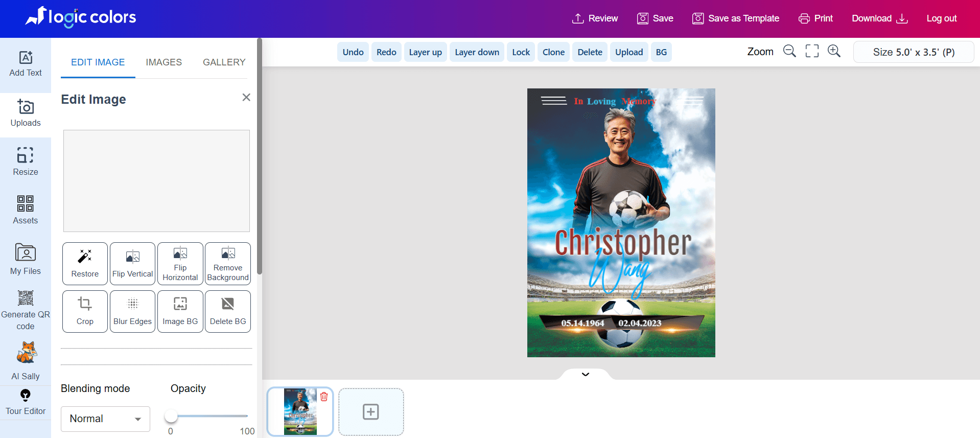980x438 pixels.
Task: Fit canvas to screen icon
Action: click(812, 51)
